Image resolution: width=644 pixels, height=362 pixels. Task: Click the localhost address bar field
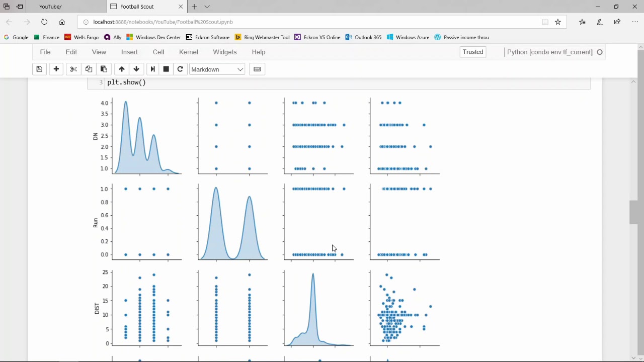[312, 22]
